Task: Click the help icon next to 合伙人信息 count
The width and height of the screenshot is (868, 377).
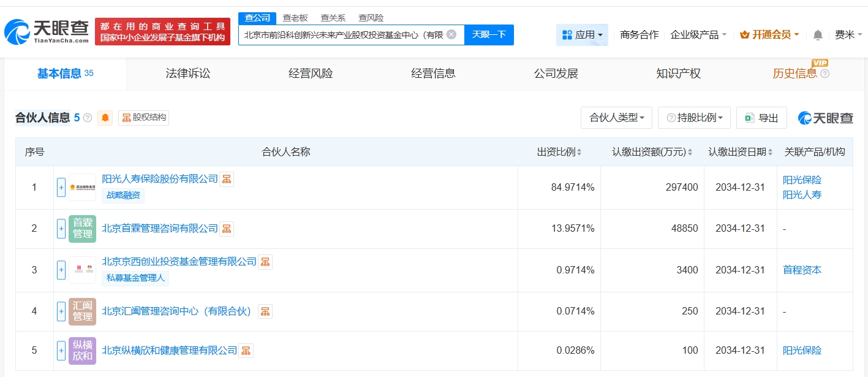Action: coord(88,118)
